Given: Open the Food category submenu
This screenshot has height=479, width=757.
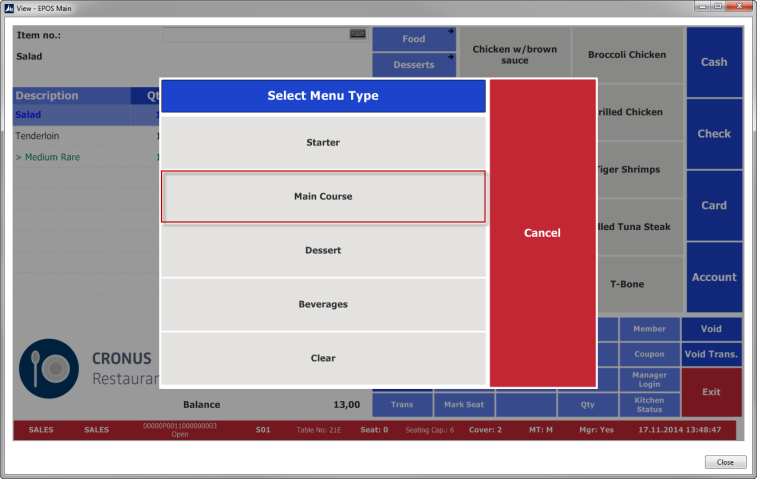Looking at the screenshot, I should (x=414, y=39).
